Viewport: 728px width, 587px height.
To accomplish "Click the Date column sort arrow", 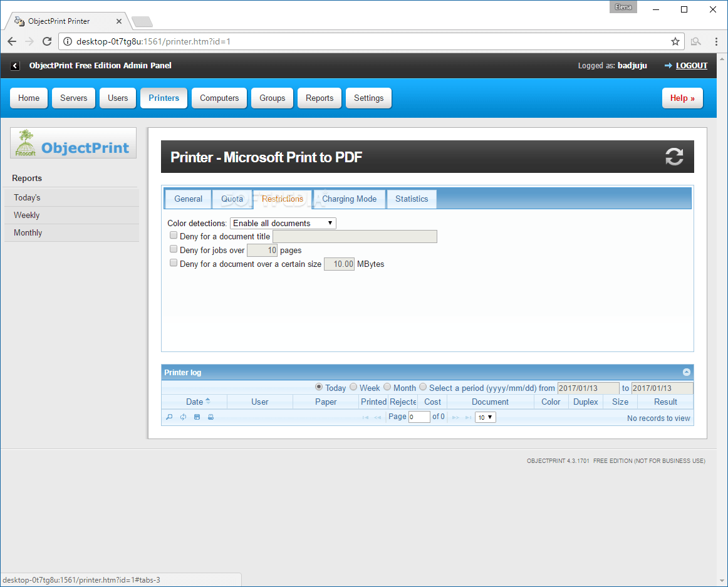I will (208, 401).
